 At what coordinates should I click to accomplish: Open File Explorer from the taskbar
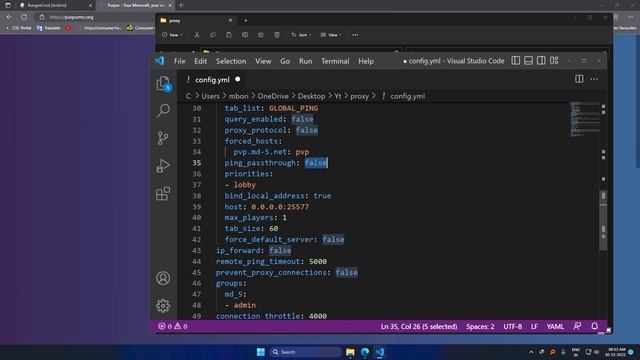350,352
